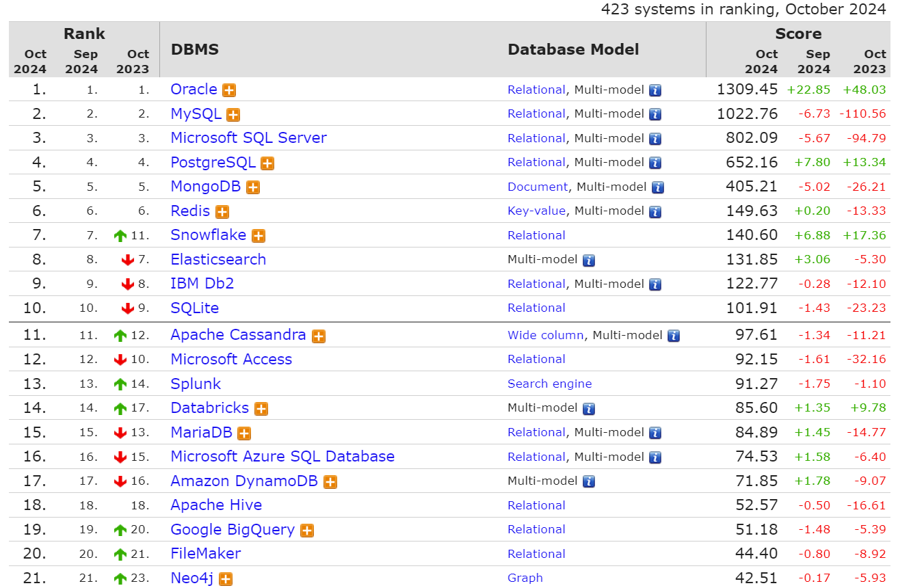Screen dimensions: 898x588
Task: Click the info icon in the Redis row
Action: pyautogui.click(x=655, y=211)
